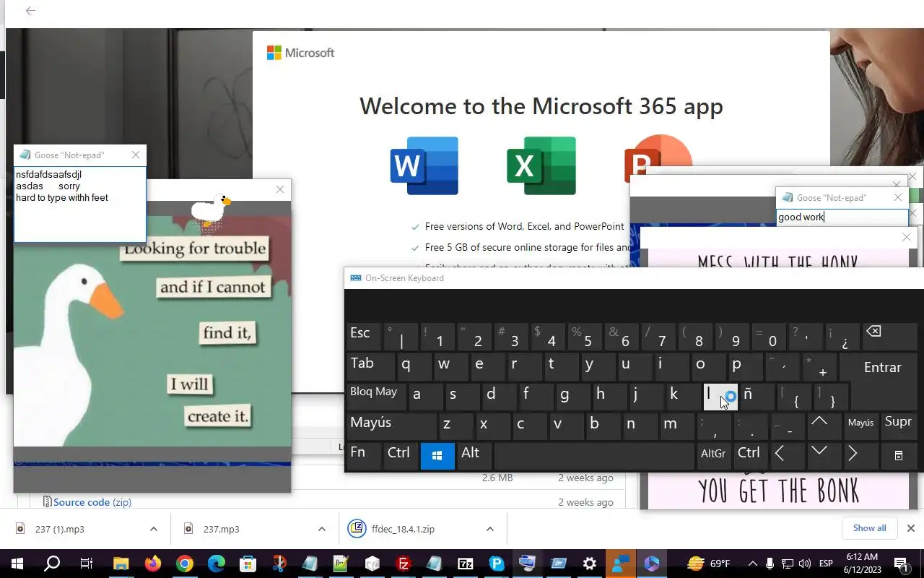Screen dimensions: 924x578
Task: Open Microsoft Store from the taskbar
Action: [x=248, y=564]
